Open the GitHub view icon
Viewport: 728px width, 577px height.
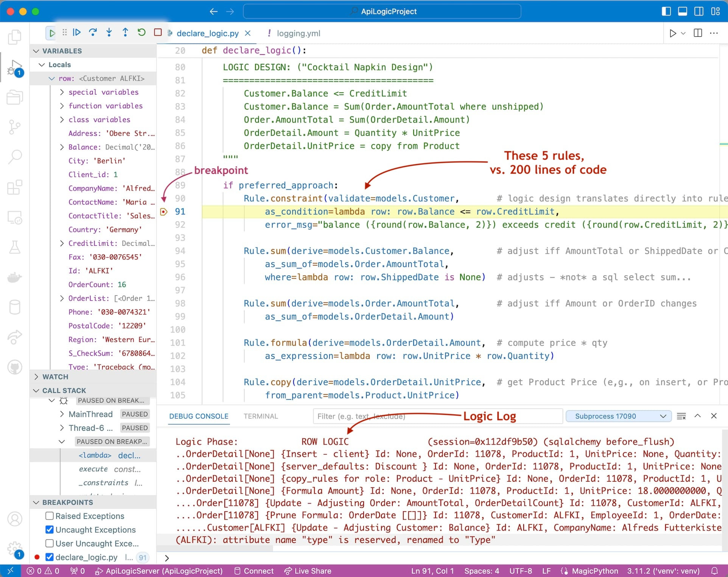point(15,367)
